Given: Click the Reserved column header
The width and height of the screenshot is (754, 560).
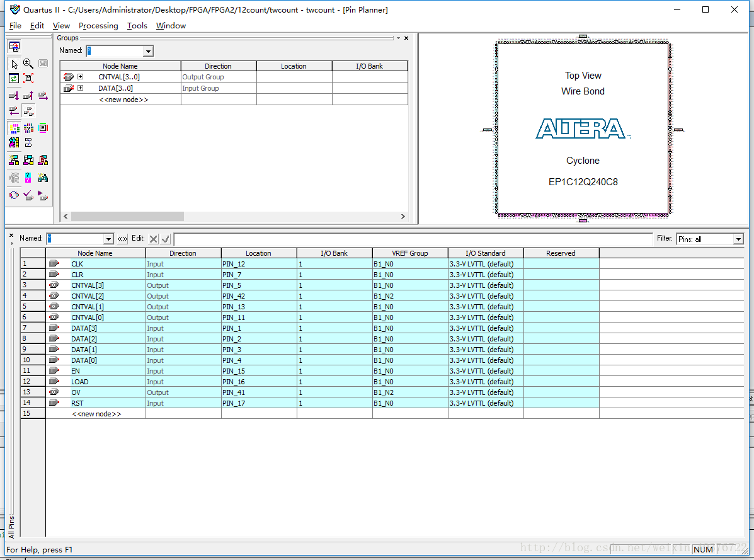Looking at the screenshot, I should point(561,253).
